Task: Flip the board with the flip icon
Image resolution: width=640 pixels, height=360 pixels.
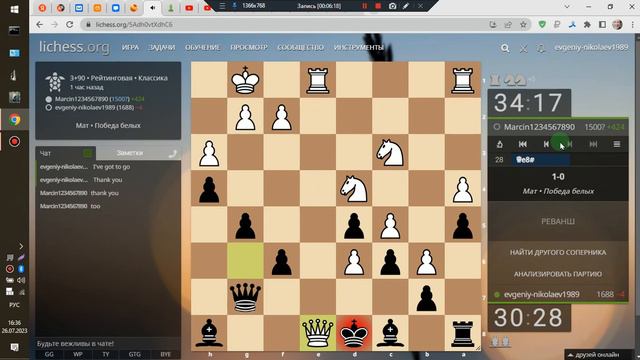Action: 500,144
